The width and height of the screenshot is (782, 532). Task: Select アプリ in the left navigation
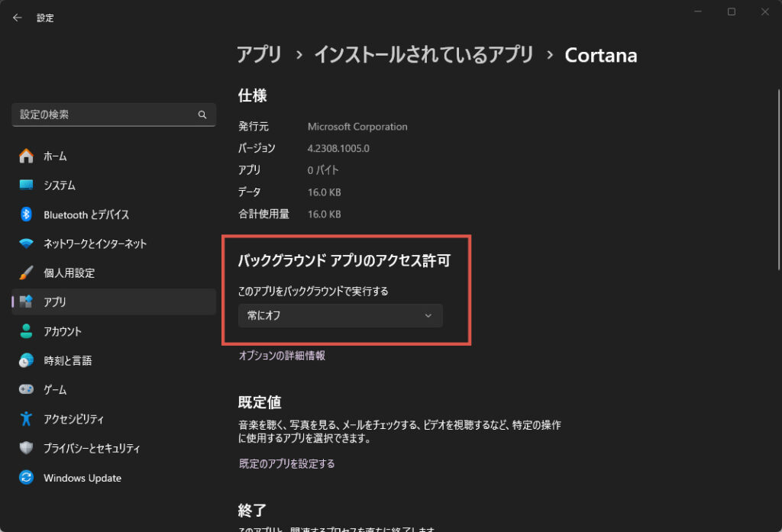(x=55, y=301)
